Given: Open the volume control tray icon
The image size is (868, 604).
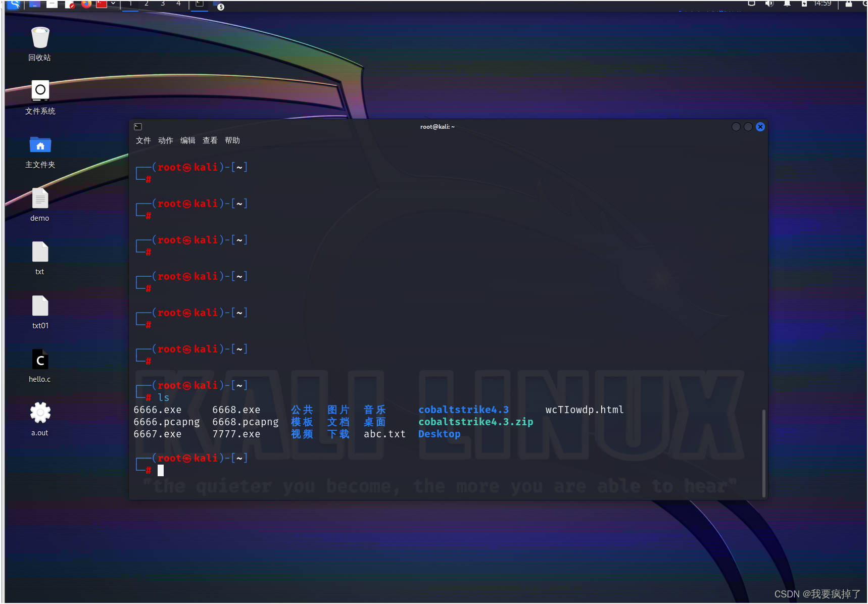Looking at the screenshot, I should (769, 4).
